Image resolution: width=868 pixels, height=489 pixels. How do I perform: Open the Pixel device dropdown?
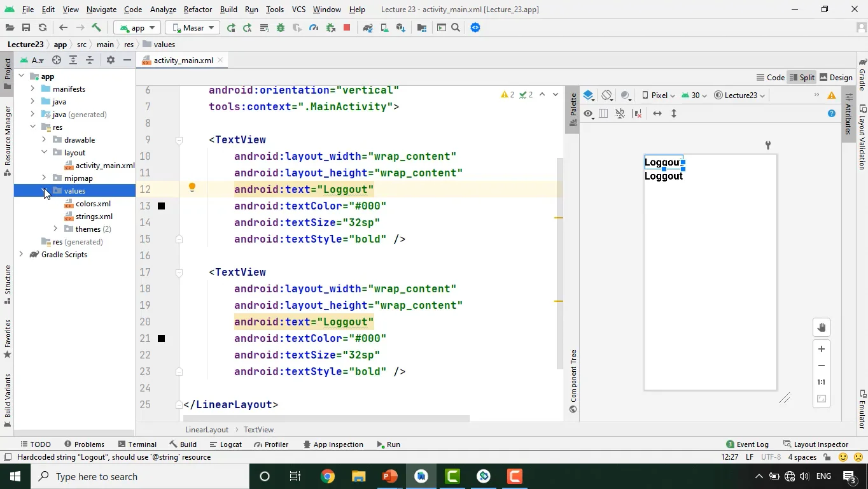click(x=658, y=96)
